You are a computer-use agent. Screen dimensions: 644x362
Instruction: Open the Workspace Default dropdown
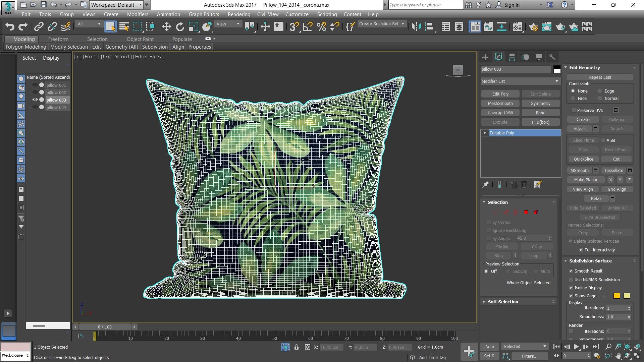[x=116, y=5]
